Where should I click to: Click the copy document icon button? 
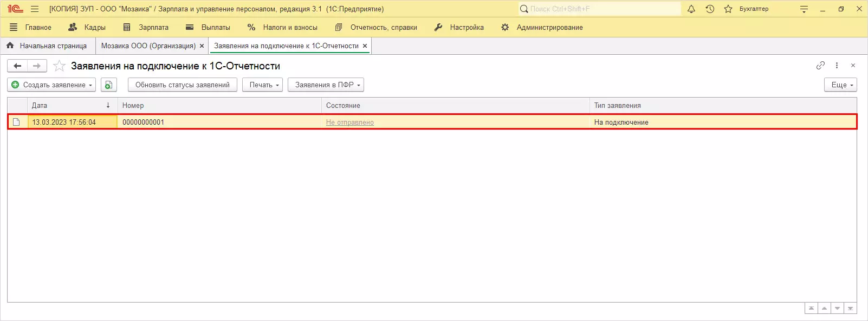coord(109,85)
